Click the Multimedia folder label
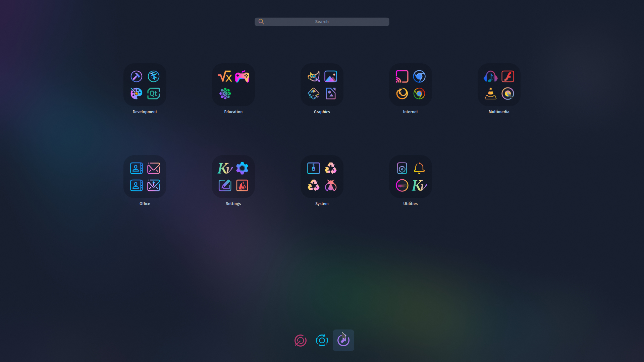Image resolution: width=644 pixels, height=362 pixels. (x=499, y=112)
